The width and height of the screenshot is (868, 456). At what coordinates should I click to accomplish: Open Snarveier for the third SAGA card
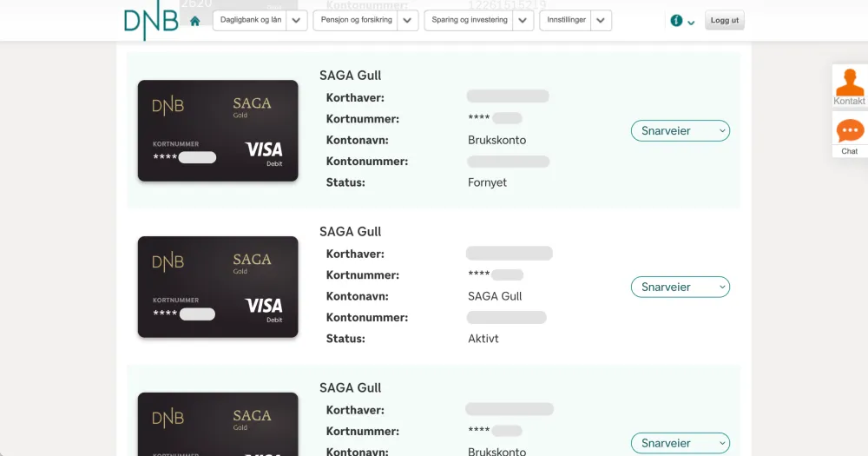680,443
